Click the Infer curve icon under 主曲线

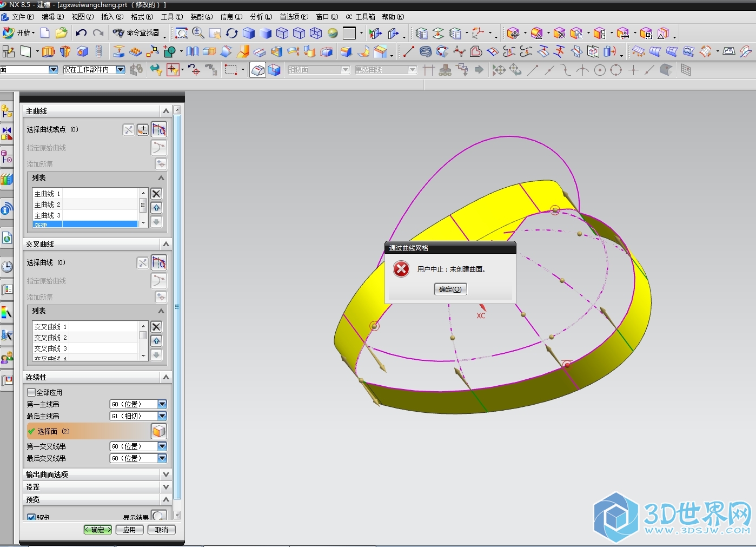(x=159, y=129)
